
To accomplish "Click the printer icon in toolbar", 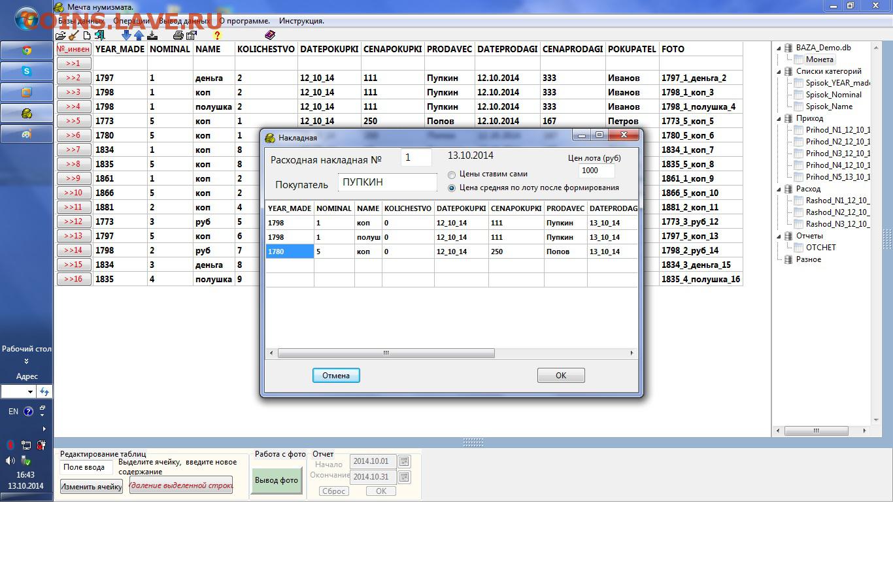I will [x=178, y=35].
